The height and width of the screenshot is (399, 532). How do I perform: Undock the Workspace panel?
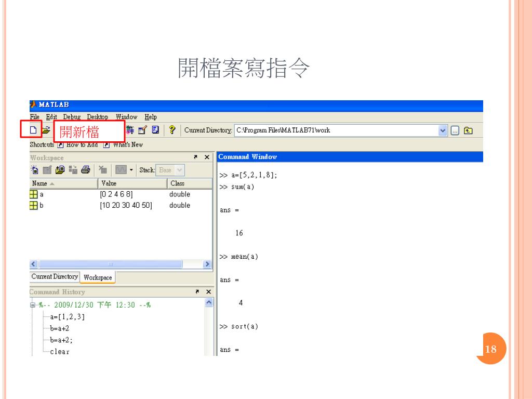(195, 157)
